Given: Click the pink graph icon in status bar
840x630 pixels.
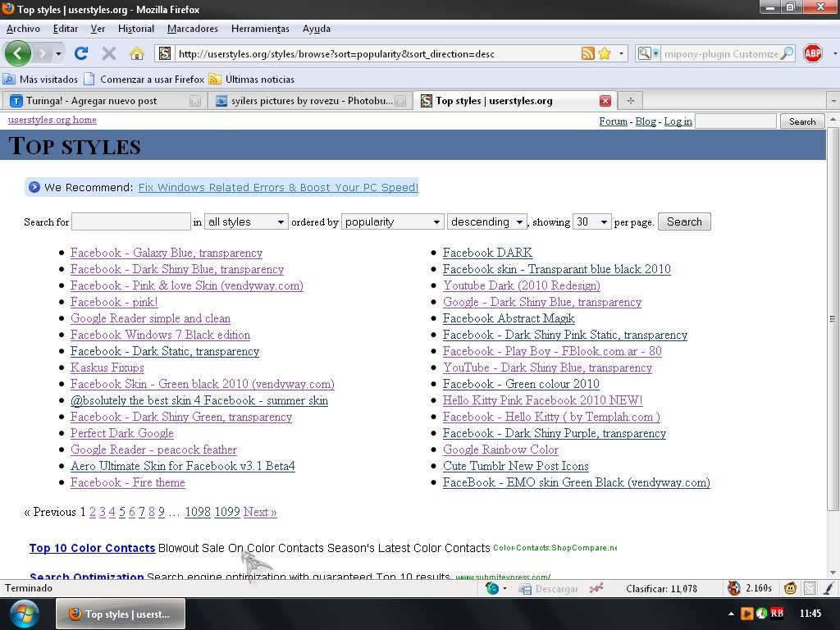Looking at the screenshot, I should pos(596,589).
